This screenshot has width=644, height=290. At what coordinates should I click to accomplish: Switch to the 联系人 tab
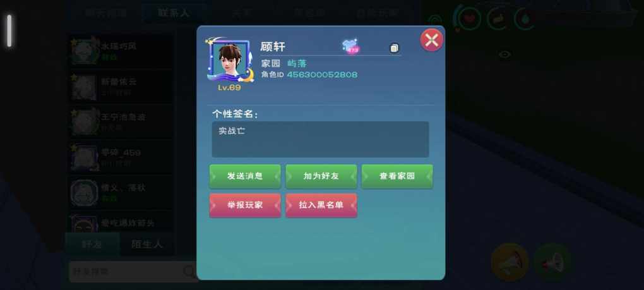click(174, 13)
